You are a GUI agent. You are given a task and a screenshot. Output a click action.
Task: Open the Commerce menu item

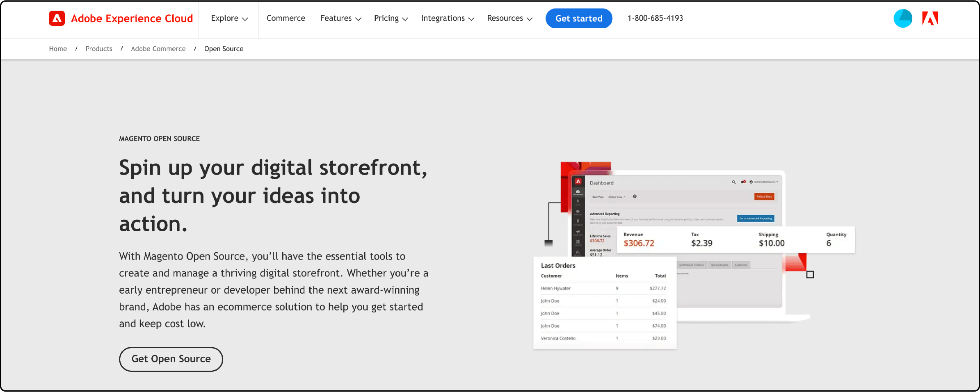286,18
